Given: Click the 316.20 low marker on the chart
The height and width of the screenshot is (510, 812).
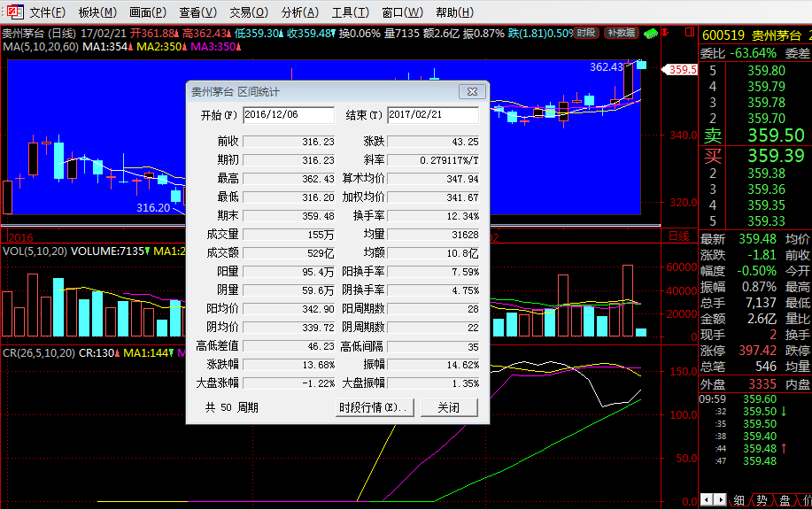Looking at the screenshot, I should point(153,207).
